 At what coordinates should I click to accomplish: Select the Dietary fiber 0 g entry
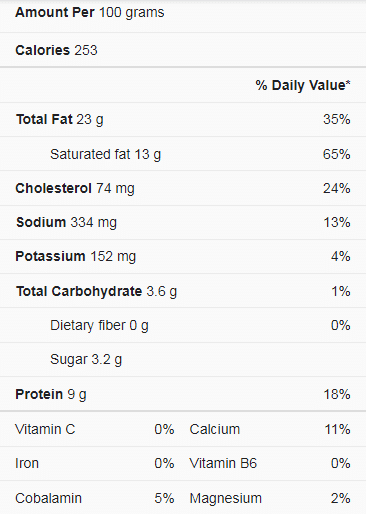click(x=99, y=325)
